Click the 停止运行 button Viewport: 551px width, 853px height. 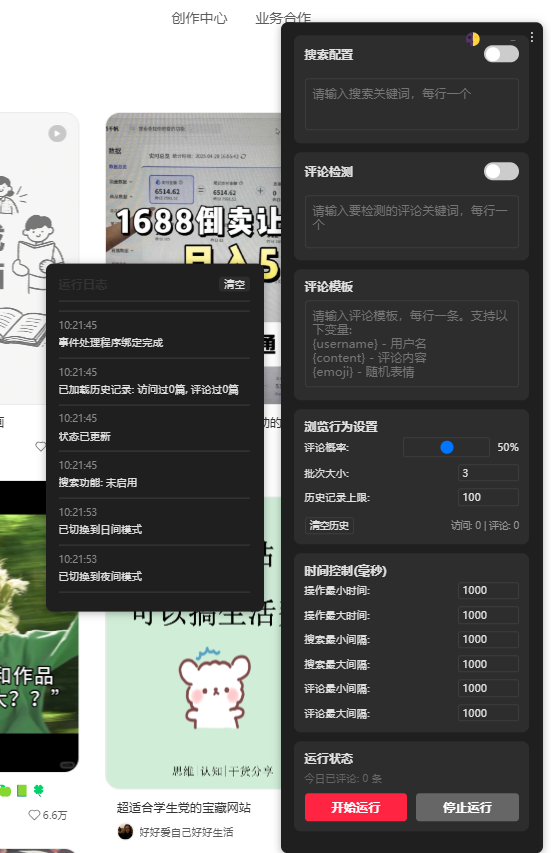[467, 807]
